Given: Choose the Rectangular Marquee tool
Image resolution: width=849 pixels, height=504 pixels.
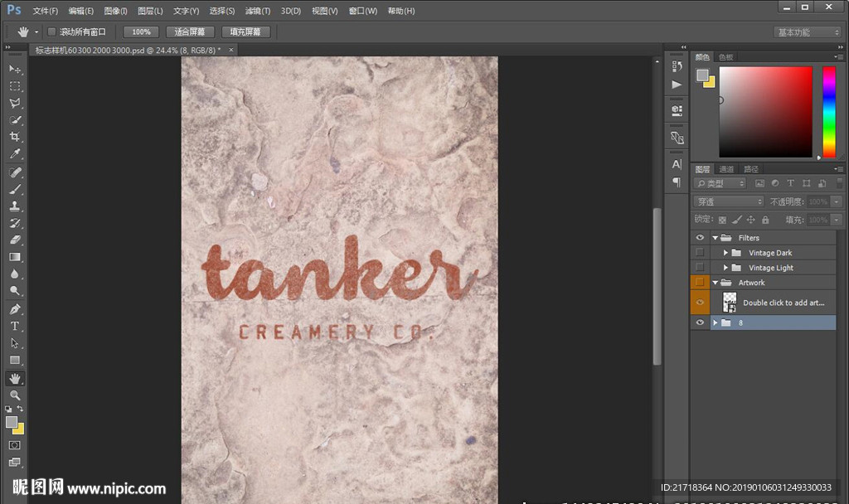Looking at the screenshot, I should click(15, 86).
